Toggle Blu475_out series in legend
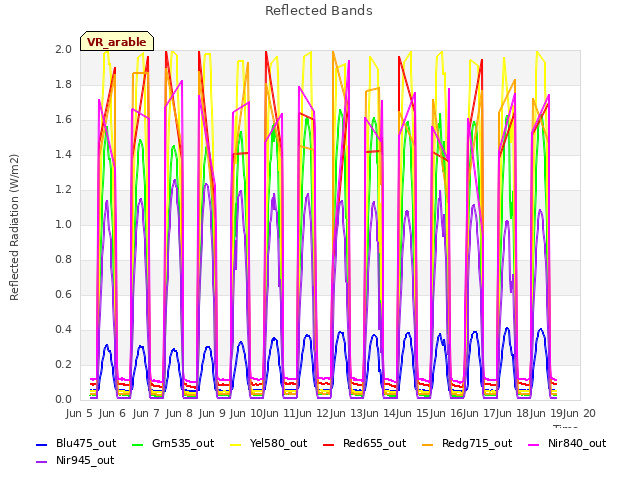This screenshot has width=640, height=480. coord(76,443)
